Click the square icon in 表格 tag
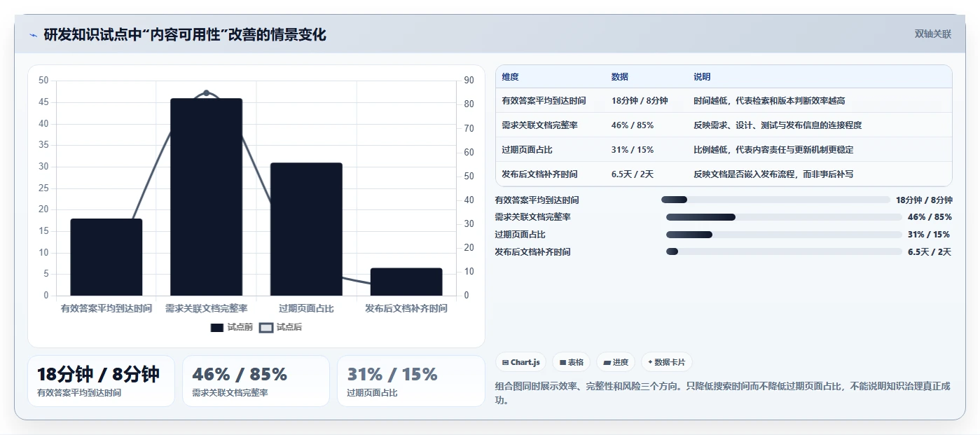This screenshot has height=435, width=980. (563, 363)
